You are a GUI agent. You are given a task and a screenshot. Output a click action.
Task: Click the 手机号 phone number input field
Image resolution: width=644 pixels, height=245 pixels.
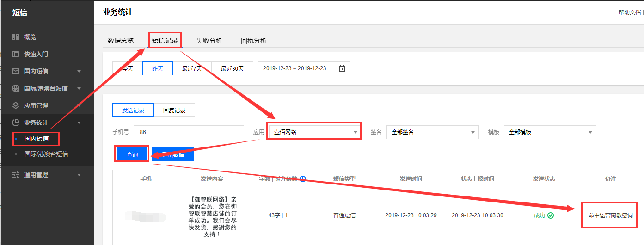pos(197,132)
